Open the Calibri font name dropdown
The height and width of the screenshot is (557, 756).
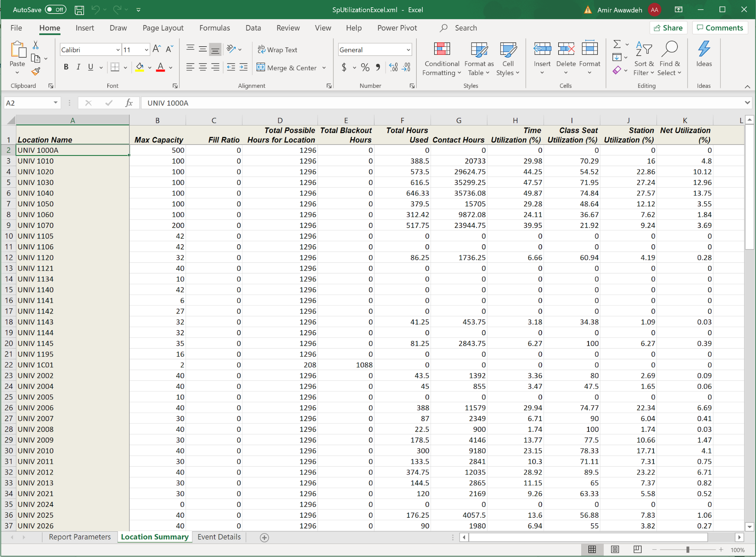[x=118, y=50]
